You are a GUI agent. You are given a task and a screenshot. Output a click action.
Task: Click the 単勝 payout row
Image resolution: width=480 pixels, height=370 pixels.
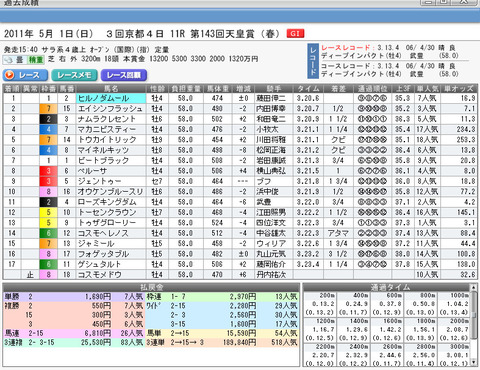(x=74, y=297)
